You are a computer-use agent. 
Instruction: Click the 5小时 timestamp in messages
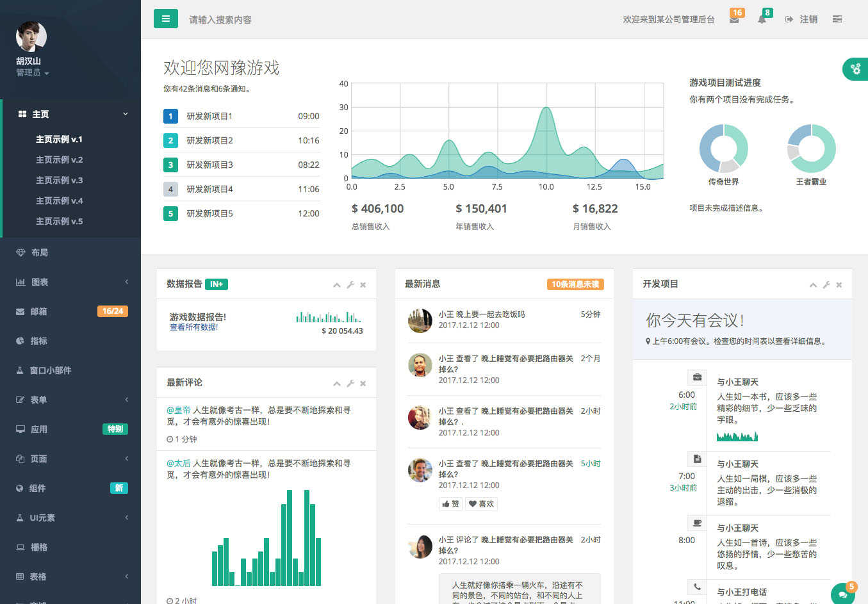pos(591,463)
